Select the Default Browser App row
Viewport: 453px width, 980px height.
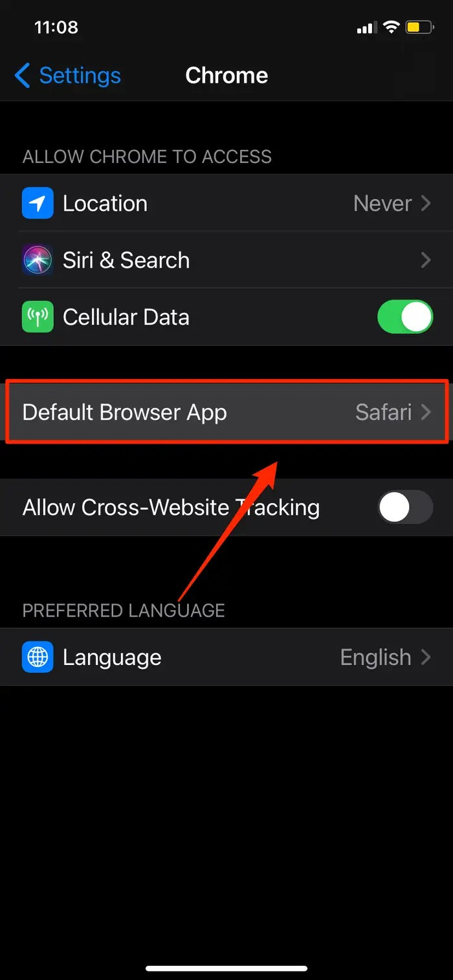pyautogui.click(x=226, y=412)
